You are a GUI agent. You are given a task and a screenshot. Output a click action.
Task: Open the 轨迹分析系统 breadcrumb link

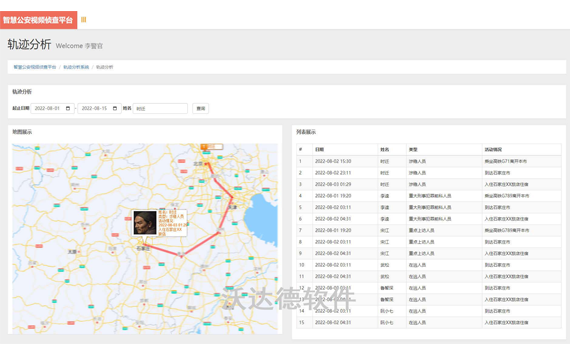pos(76,67)
